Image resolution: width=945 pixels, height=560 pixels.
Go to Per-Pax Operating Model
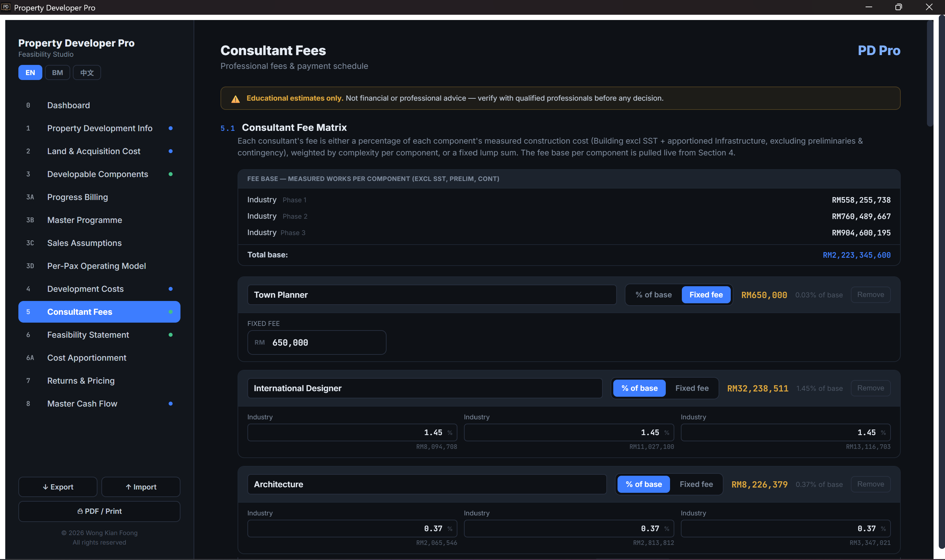tap(99, 266)
